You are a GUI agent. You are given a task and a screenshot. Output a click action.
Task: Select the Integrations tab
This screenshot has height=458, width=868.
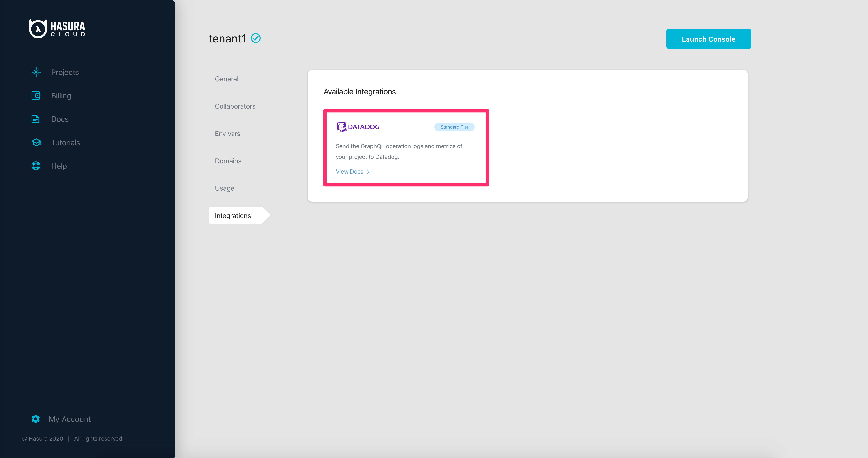[233, 216]
